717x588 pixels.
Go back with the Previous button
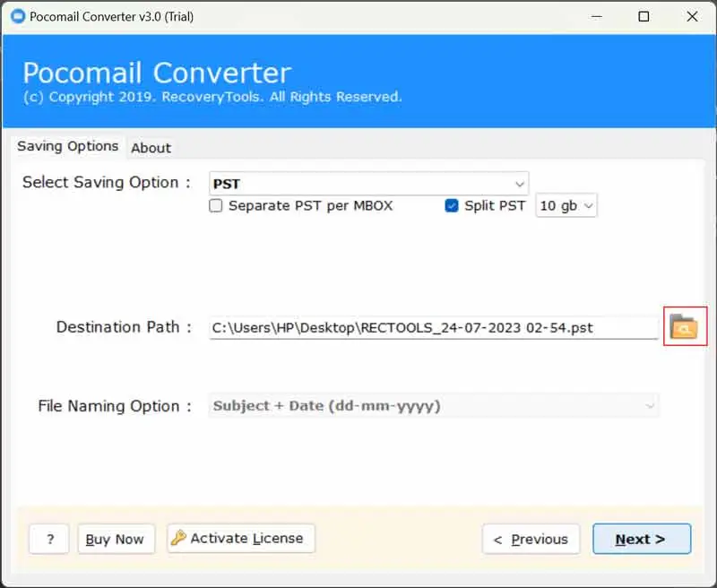[531, 539]
